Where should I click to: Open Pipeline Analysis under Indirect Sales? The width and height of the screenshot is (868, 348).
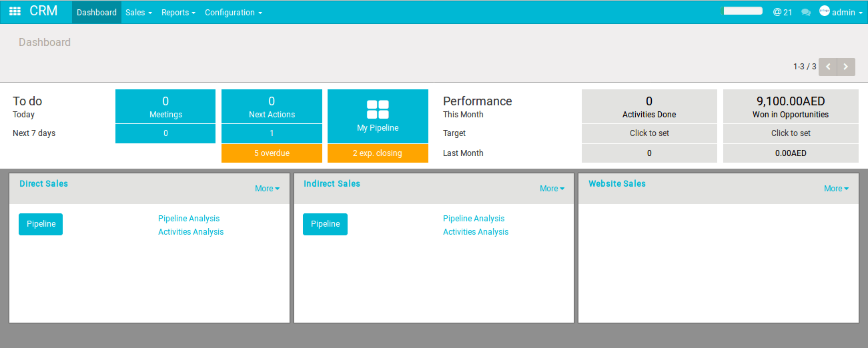pos(474,219)
